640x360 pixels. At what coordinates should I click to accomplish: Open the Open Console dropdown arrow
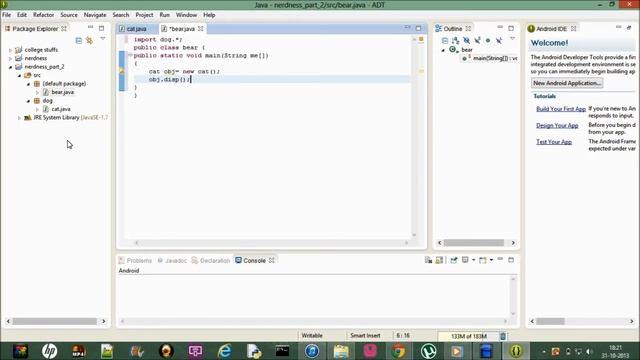491,260
